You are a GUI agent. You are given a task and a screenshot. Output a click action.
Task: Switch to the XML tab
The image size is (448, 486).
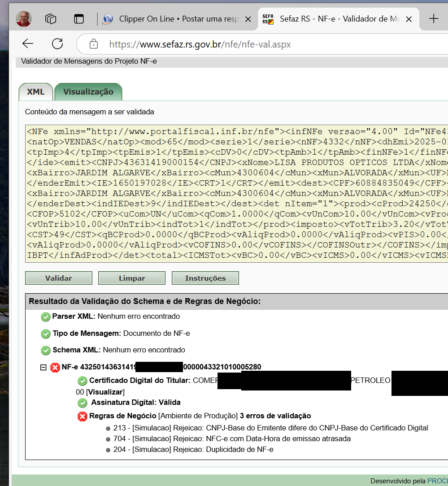36,92
